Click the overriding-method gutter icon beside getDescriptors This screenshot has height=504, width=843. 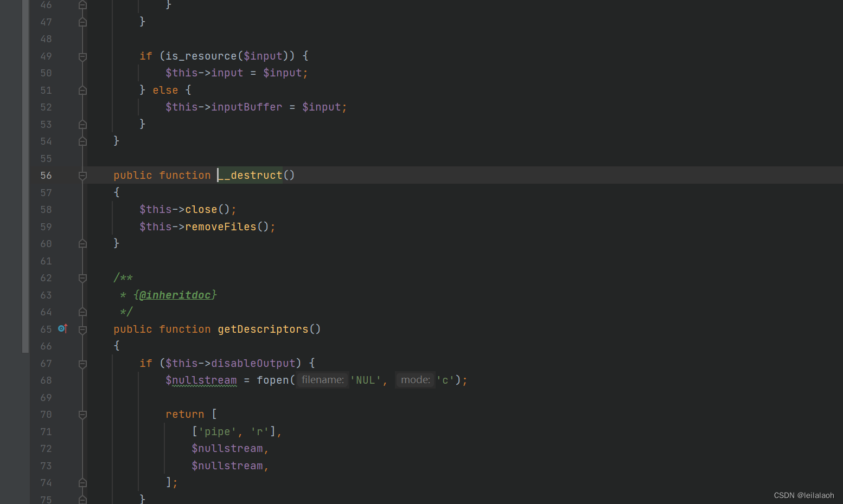pos(62,328)
